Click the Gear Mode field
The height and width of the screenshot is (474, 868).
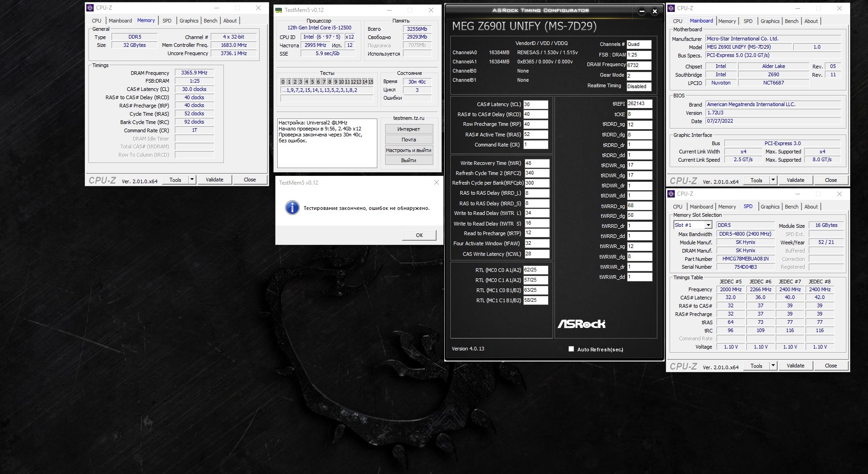pos(639,76)
